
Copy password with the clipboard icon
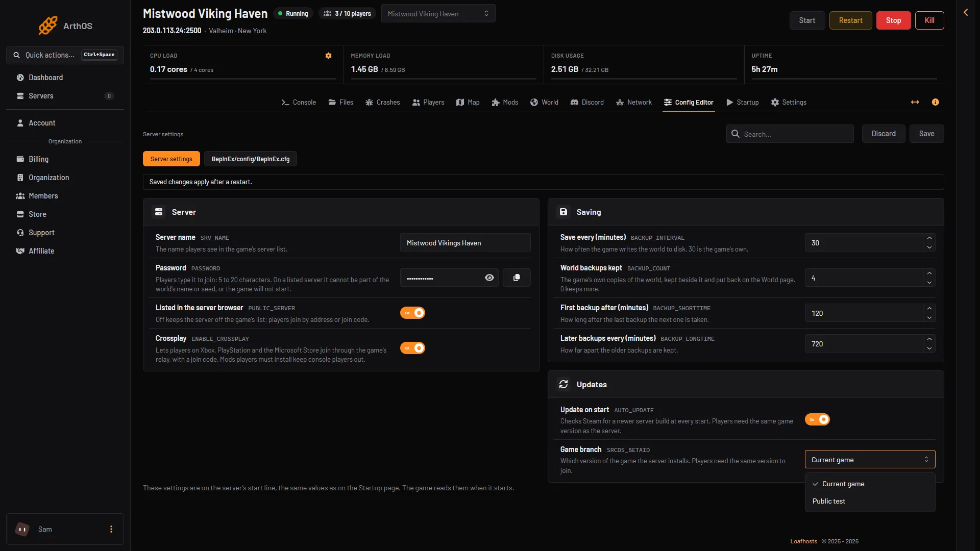(x=517, y=278)
